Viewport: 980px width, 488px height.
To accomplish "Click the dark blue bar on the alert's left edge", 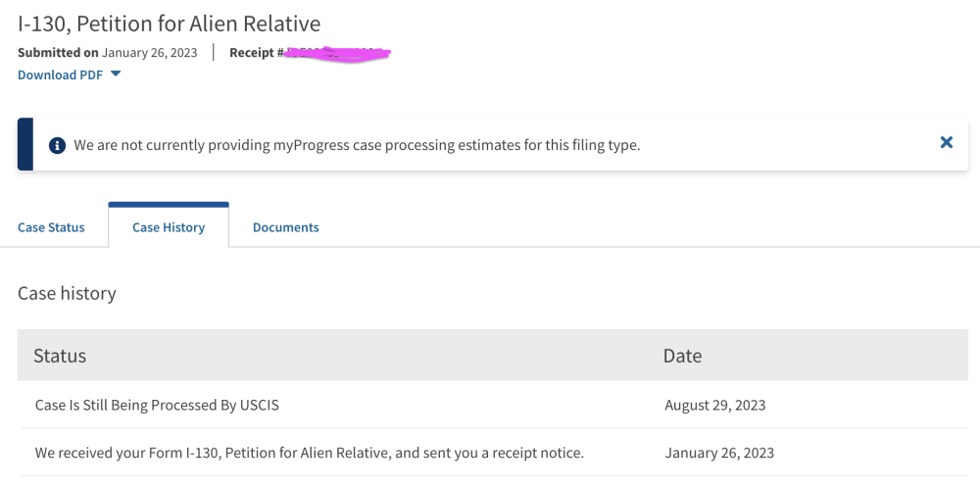I will (x=25, y=144).
